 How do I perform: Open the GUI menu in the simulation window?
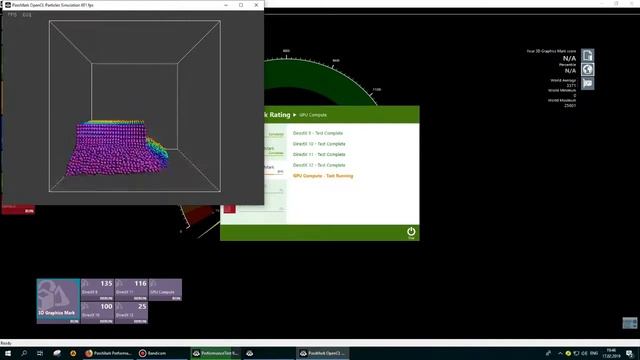click(27, 15)
